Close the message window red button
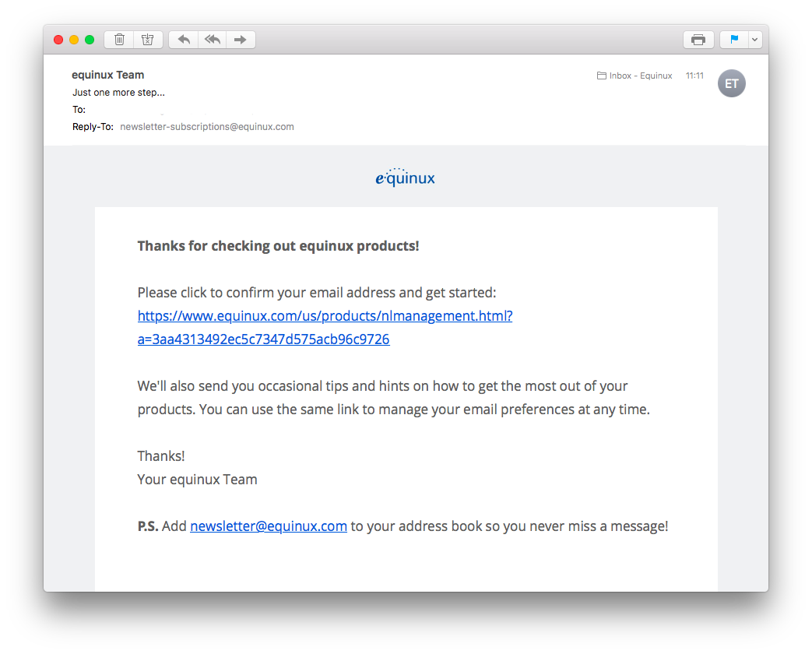Screen dimensions: 812x654 (58, 40)
